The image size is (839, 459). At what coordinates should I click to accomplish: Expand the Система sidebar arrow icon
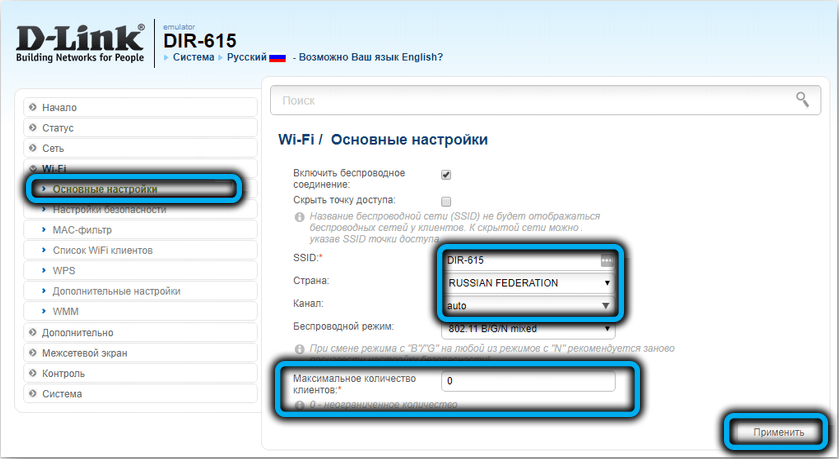[33, 394]
